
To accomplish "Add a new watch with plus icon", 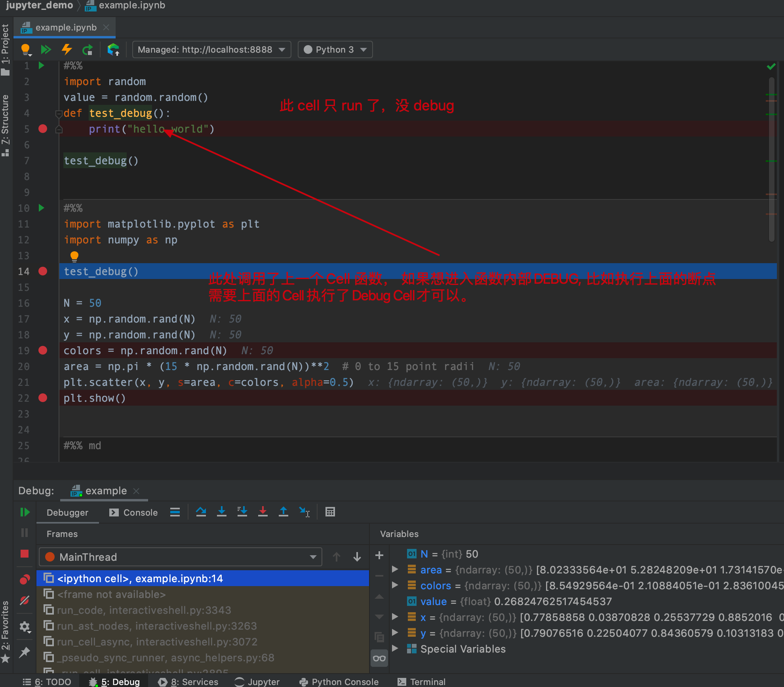I will tap(379, 555).
